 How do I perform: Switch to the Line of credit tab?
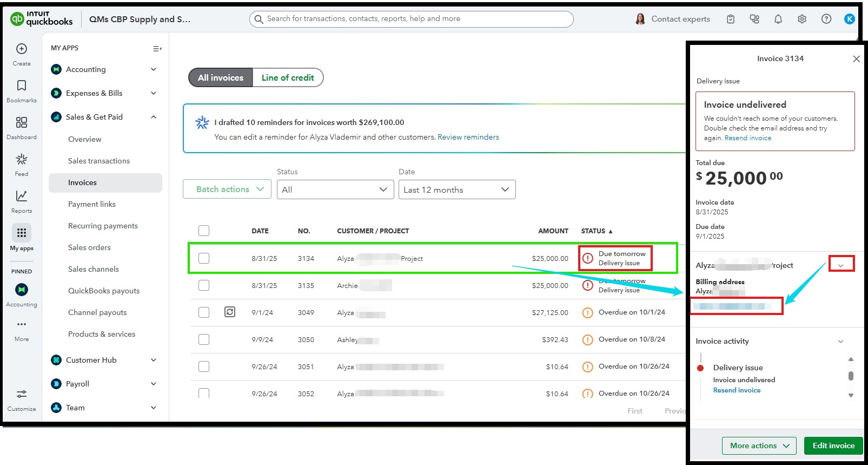(288, 77)
